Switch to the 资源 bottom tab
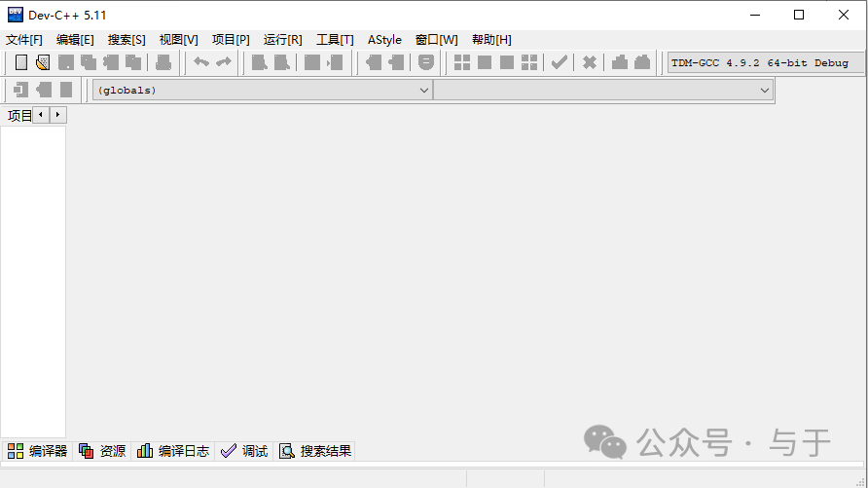Viewport: 868px width, 488px height. tap(103, 451)
